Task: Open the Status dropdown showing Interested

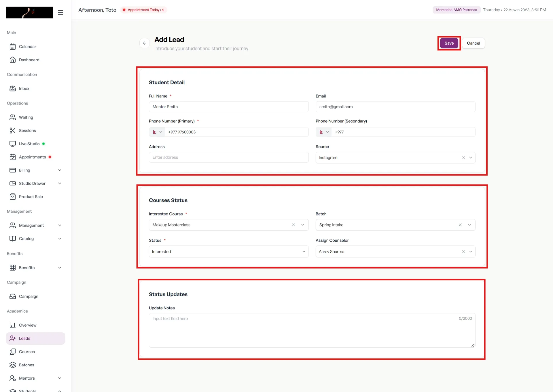Action: click(x=229, y=252)
